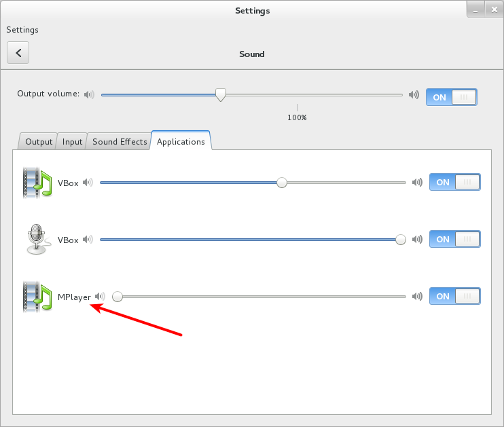Click the MPlayer film and music note icon

(37, 297)
